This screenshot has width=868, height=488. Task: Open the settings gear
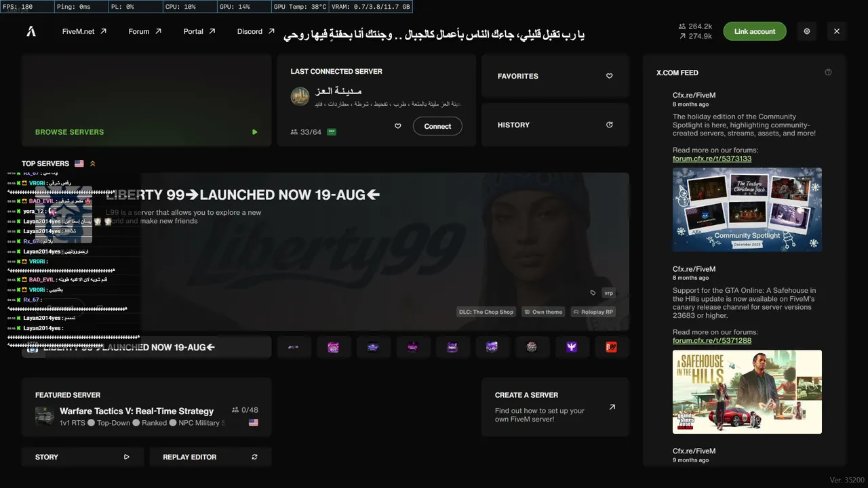tap(807, 31)
